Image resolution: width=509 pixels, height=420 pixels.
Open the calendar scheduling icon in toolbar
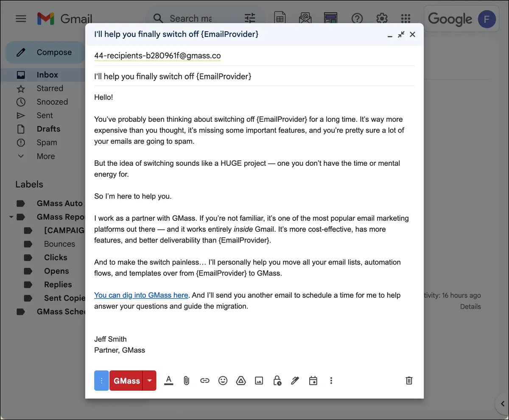pyautogui.click(x=313, y=381)
